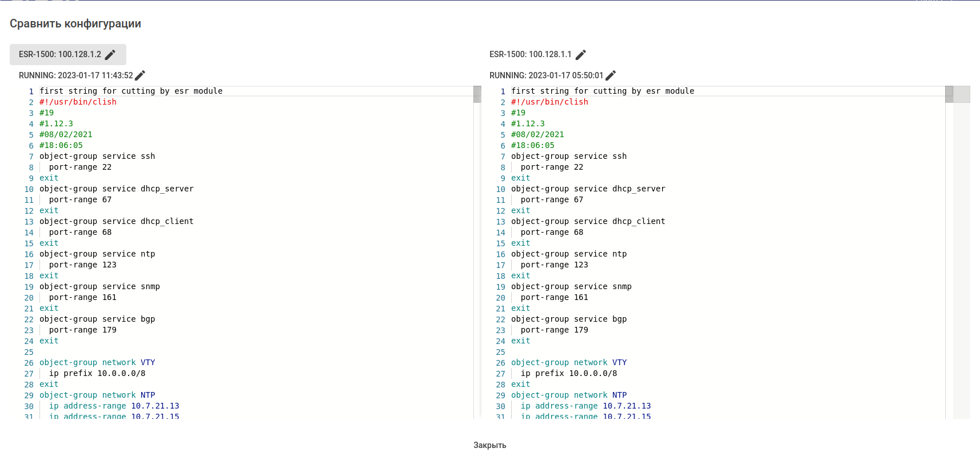Click 'object-group service dhcp_client' in 100.128.1.1 config
The width and height of the screenshot is (980, 468).
(588, 221)
